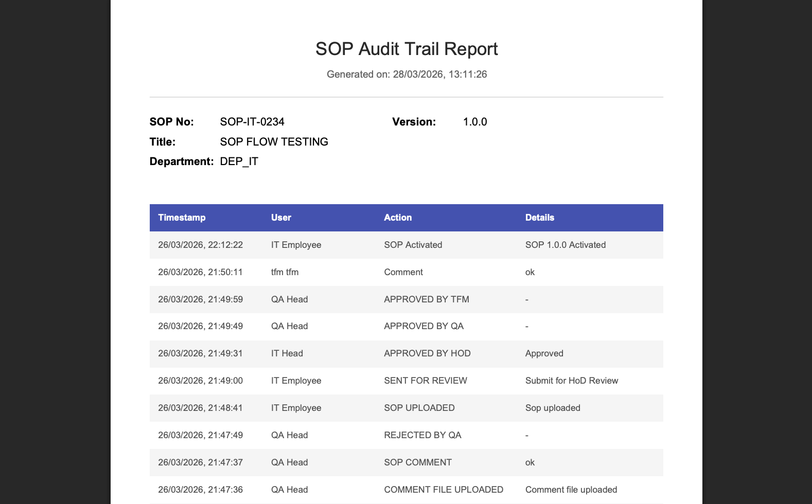Click SOP UPLOADED action cell

point(419,408)
